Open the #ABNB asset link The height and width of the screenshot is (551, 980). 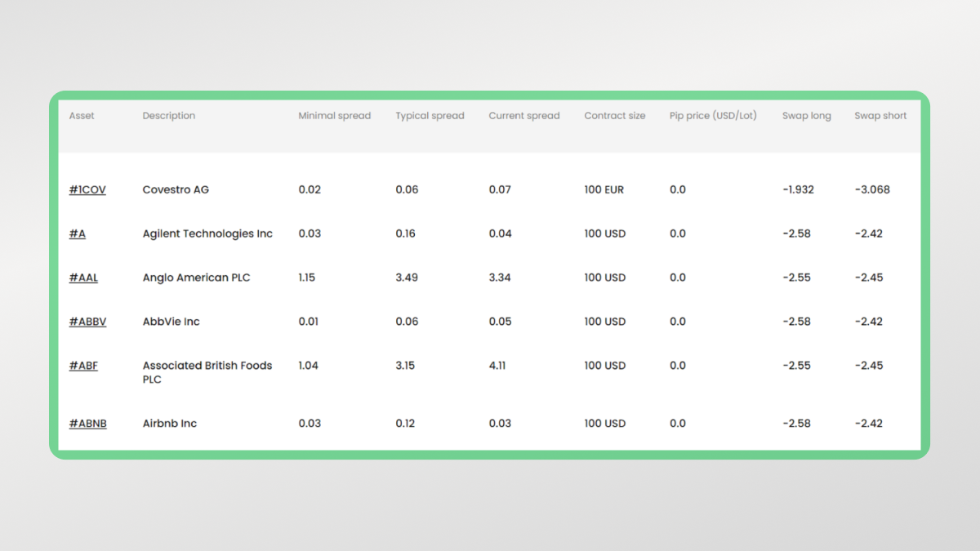[x=88, y=424]
